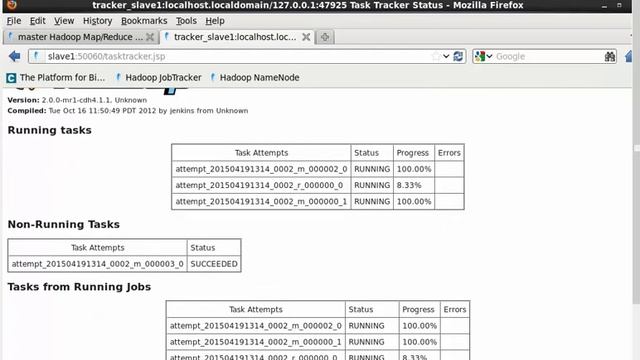Open the Help menu

click(215, 21)
